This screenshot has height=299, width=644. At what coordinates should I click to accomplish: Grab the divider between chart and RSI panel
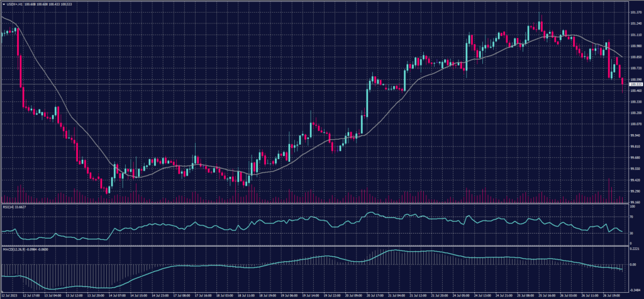[314, 203]
